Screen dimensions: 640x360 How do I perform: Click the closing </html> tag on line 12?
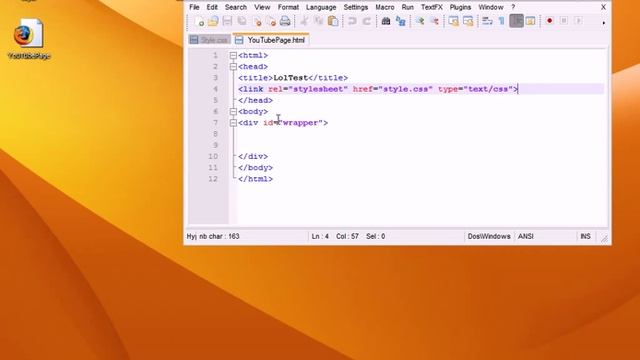(x=256, y=179)
